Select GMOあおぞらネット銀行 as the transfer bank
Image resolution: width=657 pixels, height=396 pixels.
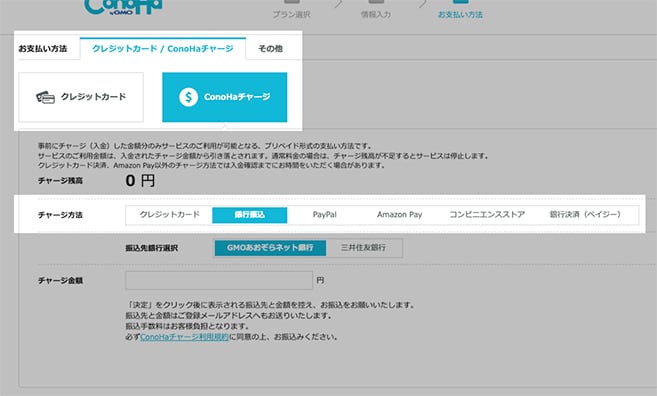270,248
